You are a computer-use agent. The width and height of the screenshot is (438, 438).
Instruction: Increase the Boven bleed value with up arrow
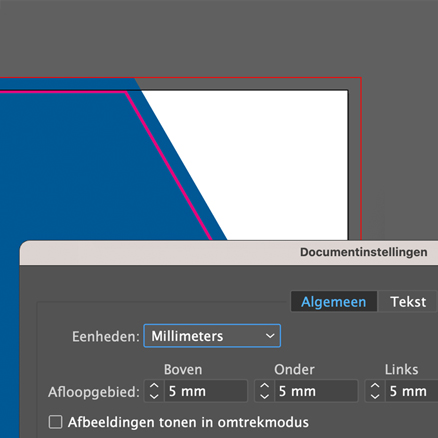tap(154, 386)
